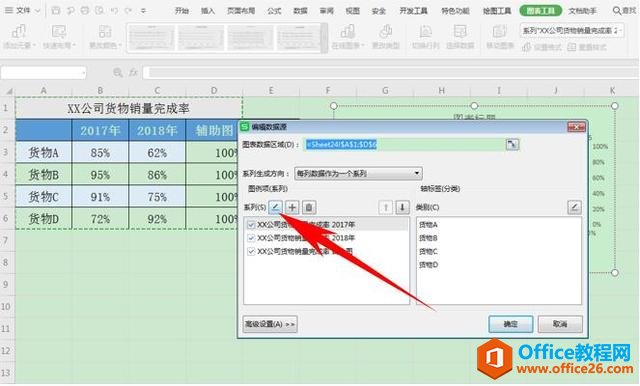Screen dimensions: 640x386
Task: Click the delete series trash icon
Action: (309, 207)
